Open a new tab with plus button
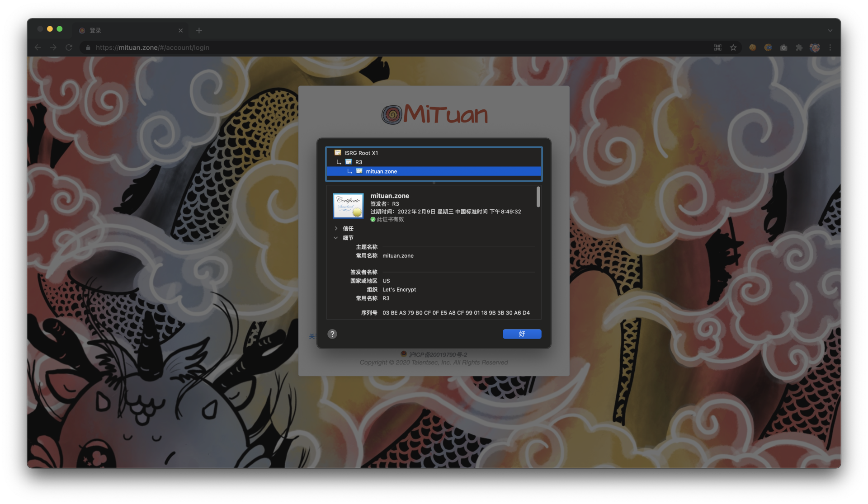This screenshot has height=504, width=868. (x=199, y=30)
